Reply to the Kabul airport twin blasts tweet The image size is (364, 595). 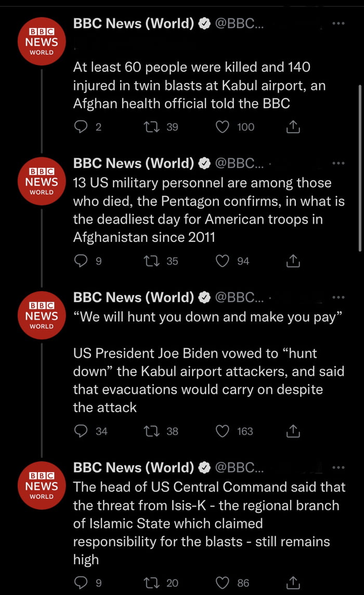81,127
